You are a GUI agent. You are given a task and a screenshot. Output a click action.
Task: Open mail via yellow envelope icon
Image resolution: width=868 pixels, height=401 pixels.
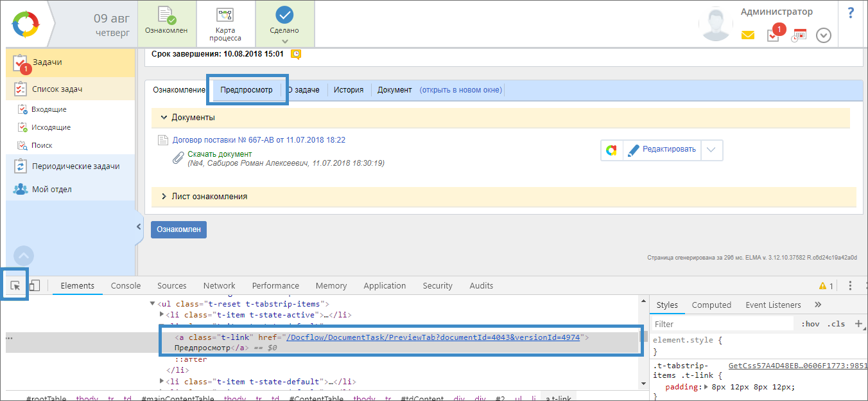(747, 35)
